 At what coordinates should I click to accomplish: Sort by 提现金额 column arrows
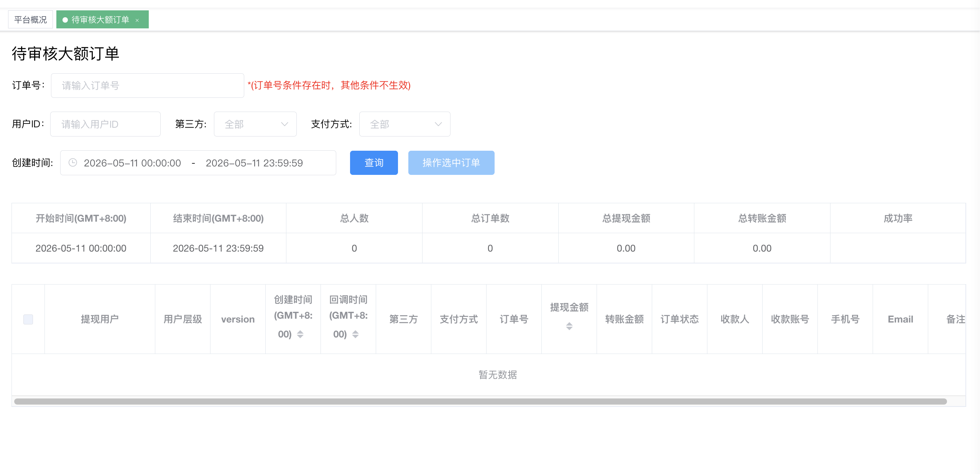pyautogui.click(x=569, y=326)
